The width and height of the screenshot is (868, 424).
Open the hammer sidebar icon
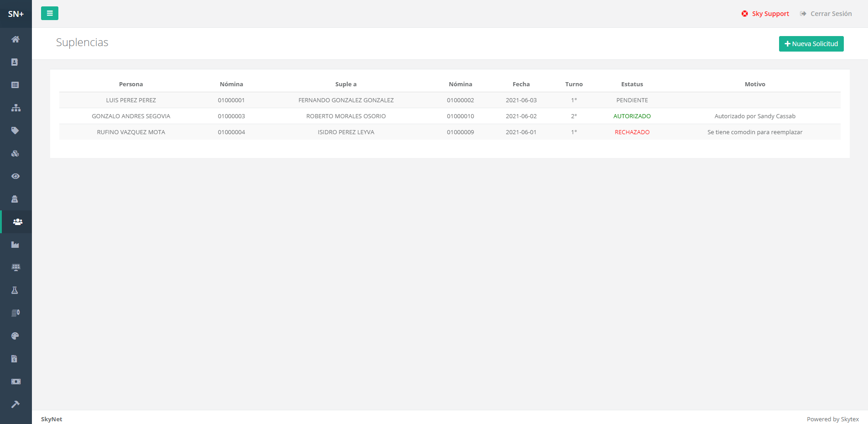[16, 404]
